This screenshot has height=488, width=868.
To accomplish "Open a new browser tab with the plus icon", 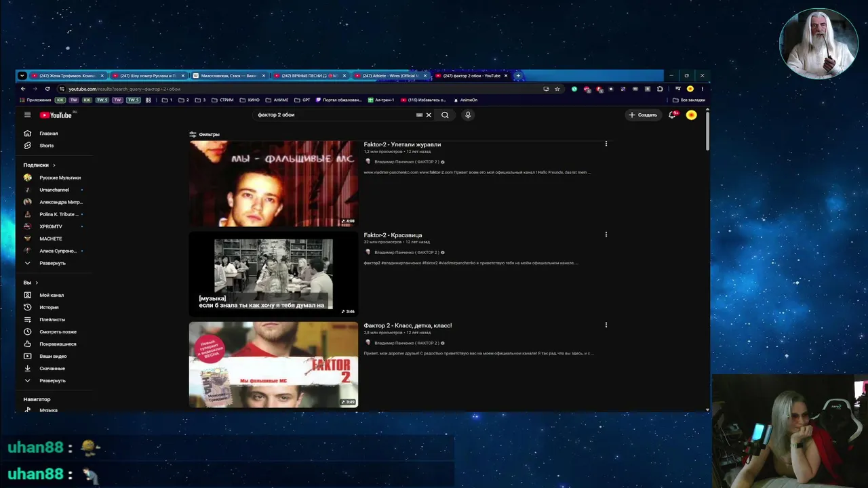I will click(x=518, y=76).
